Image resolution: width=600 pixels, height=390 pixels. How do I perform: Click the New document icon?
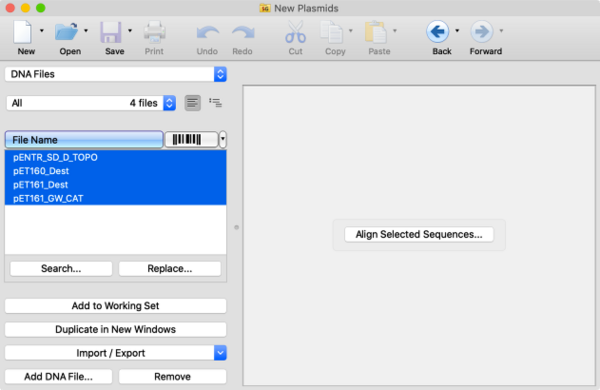[x=23, y=32]
